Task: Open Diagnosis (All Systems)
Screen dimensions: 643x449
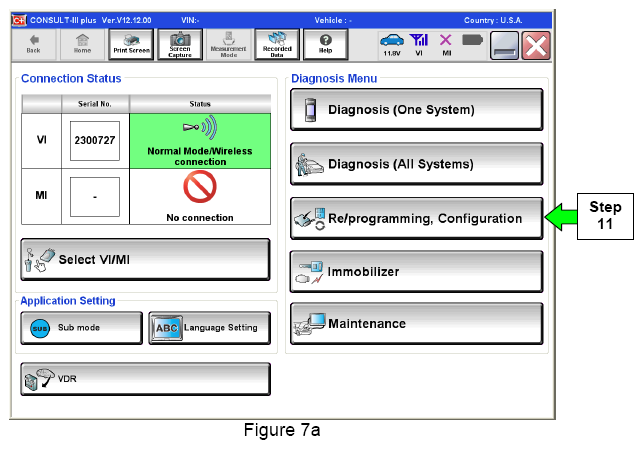Action: [416, 164]
